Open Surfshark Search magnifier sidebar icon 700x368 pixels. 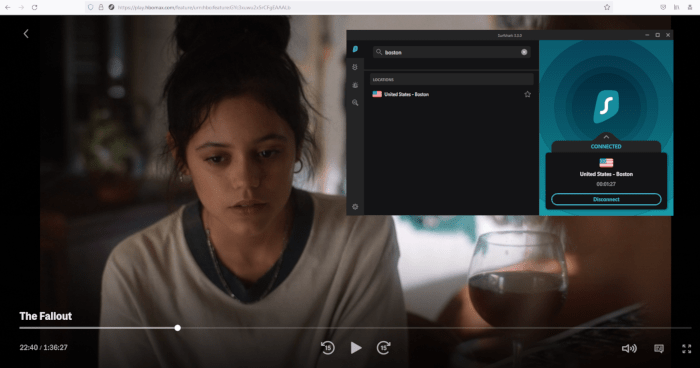coord(355,103)
